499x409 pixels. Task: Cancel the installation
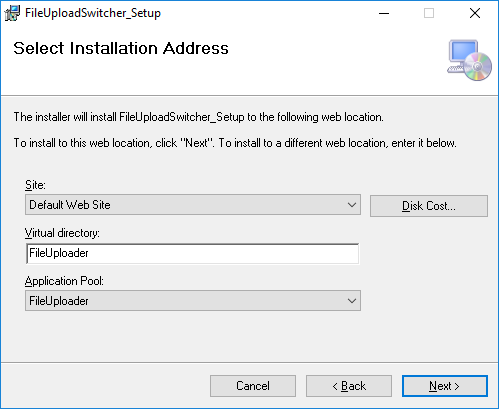[x=253, y=386]
